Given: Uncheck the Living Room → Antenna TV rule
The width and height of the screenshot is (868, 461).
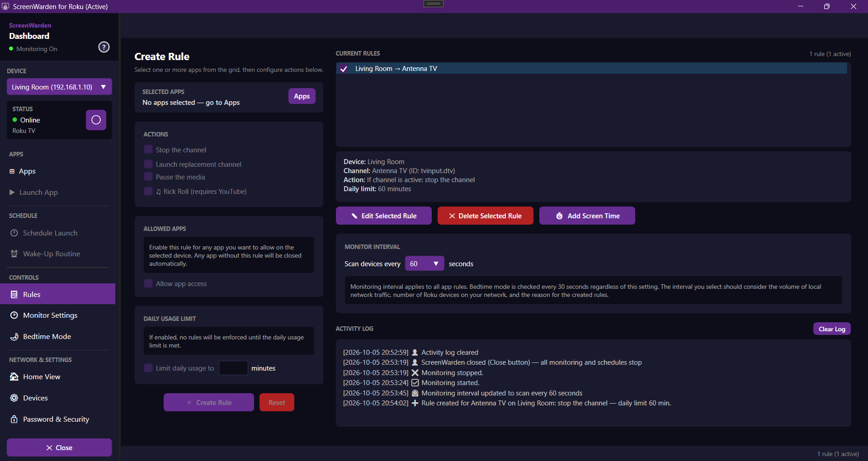Looking at the screenshot, I should click(344, 69).
